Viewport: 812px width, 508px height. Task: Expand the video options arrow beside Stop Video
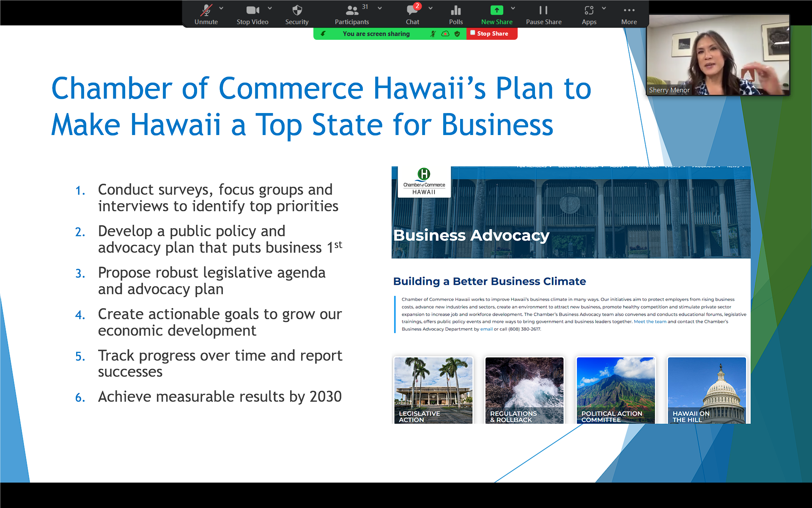click(x=270, y=8)
